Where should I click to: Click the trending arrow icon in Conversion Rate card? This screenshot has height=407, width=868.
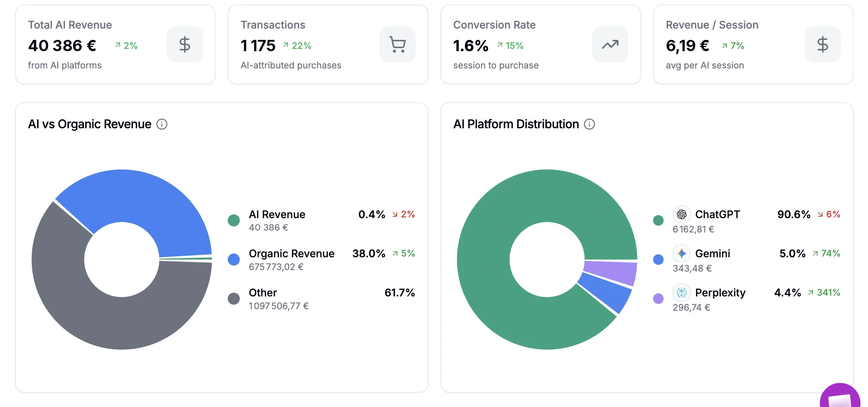610,44
